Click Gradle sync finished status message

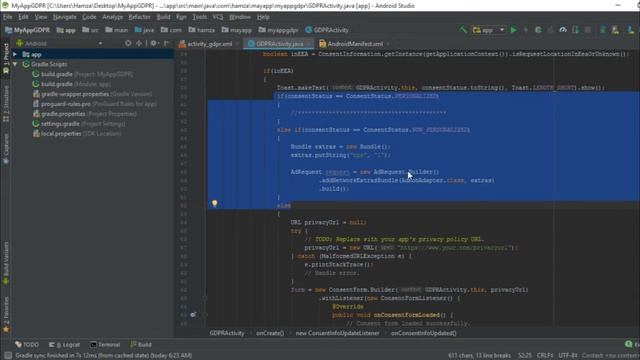(104, 356)
